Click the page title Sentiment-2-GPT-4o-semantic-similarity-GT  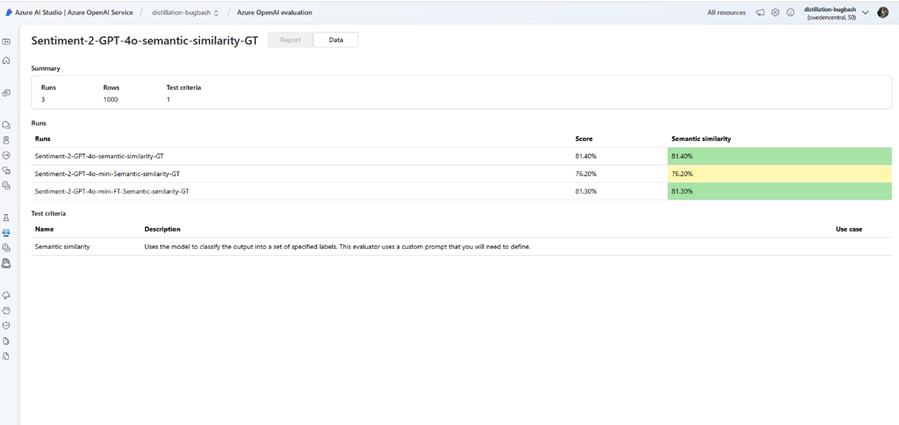[x=144, y=41]
